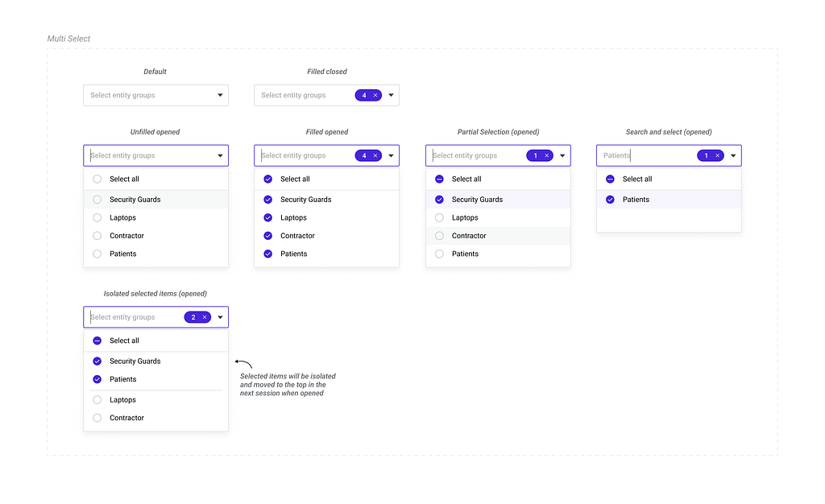The height and width of the screenshot is (504, 825).
Task: Focus the Partial Selection entity groups text field
Action: coord(475,155)
